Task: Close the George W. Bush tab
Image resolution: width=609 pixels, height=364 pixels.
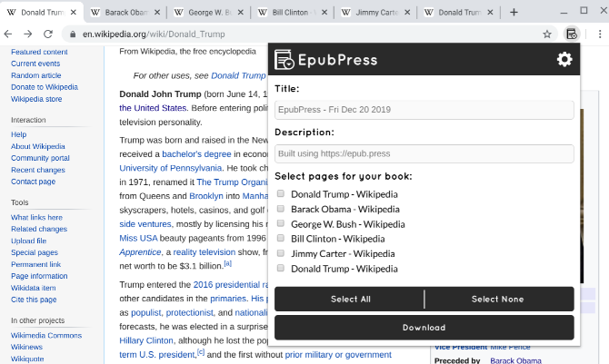Action: point(240,13)
